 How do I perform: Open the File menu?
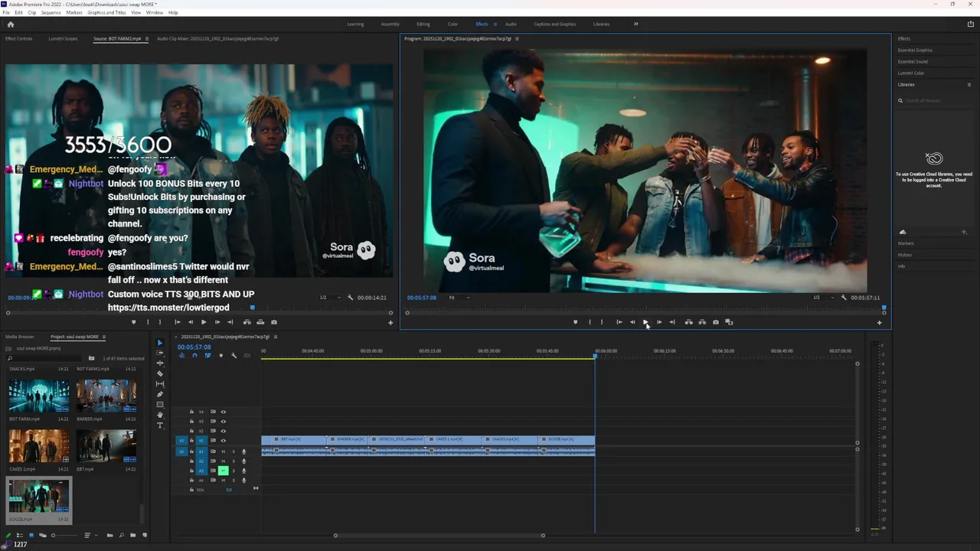click(6, 13)
